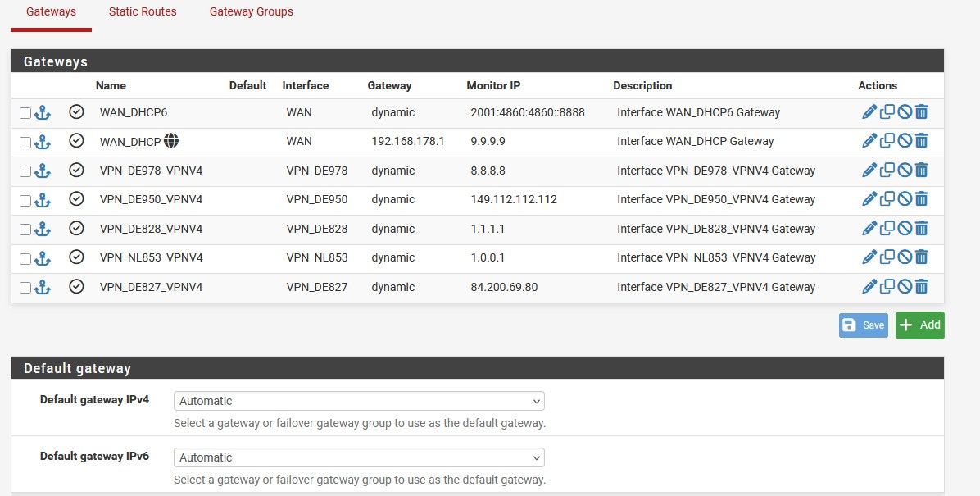This screenshot has width=980, height=496.
Task: Delete the VPN_DE827_VPNV4 gateway via trash icon
Action: (x=922, y=287)
